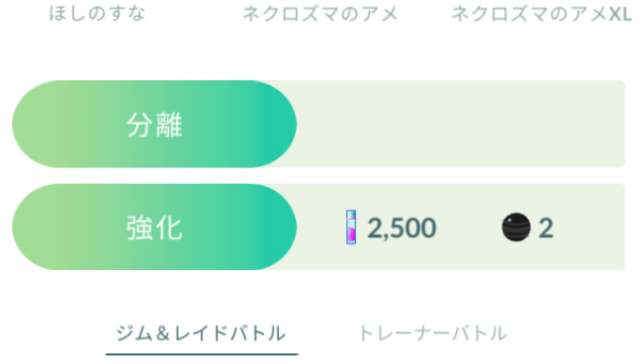Tap the XL suffix of candy XL label
Image resolution: width=640 pixels, height=364 pixels.
(620, 14)
